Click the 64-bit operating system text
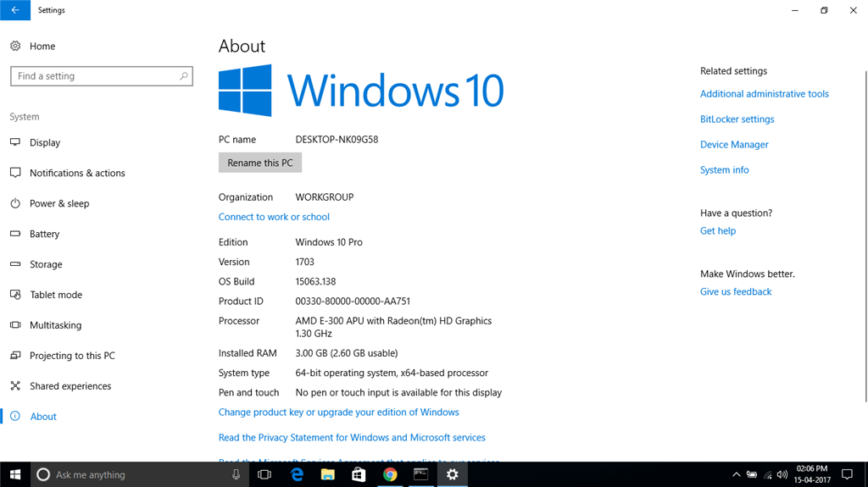Viewport: 868px width, 487px height. pos(392,373)
